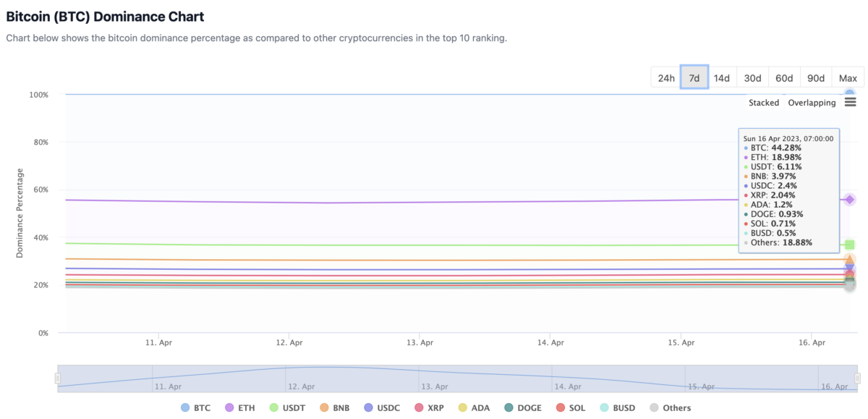868x419 pixels.
Task: Select the 14d time range
Action: pos(722,77)
